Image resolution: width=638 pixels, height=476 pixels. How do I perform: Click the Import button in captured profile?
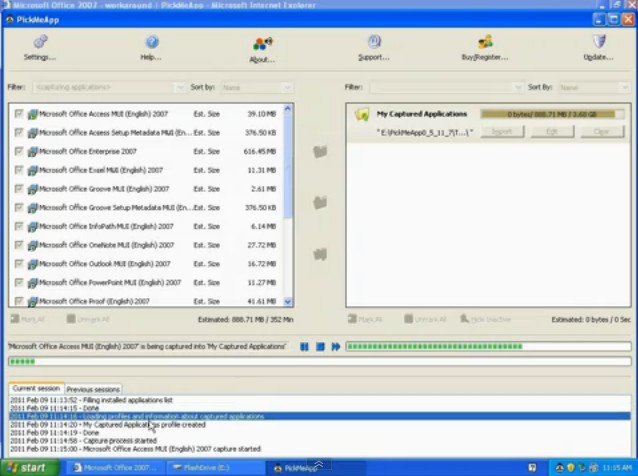[x=502, y=132]
